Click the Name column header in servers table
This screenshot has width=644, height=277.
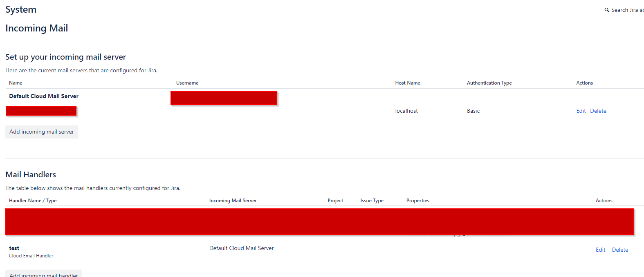tap(16, 83)
